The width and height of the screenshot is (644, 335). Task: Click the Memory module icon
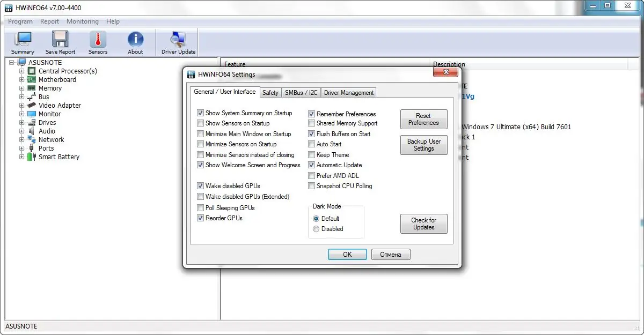(32, 88)
